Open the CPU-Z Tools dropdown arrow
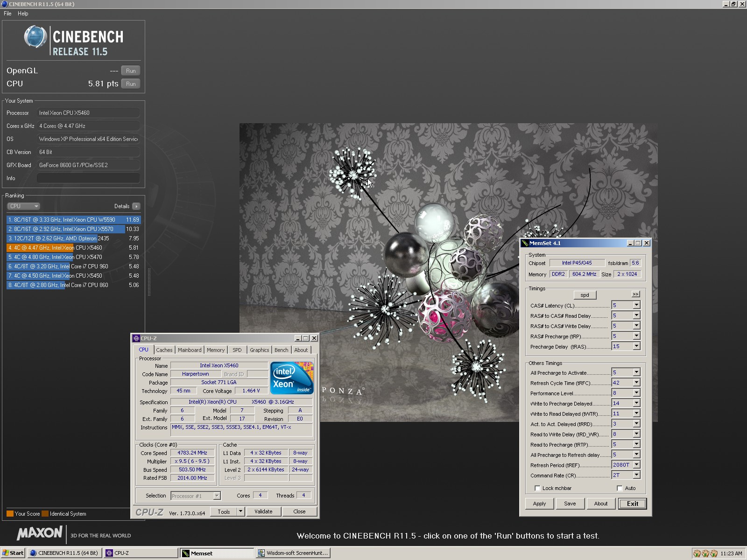The width and height of the screenshot is (747, 560). pyautogui.click(x=241, y=511)
